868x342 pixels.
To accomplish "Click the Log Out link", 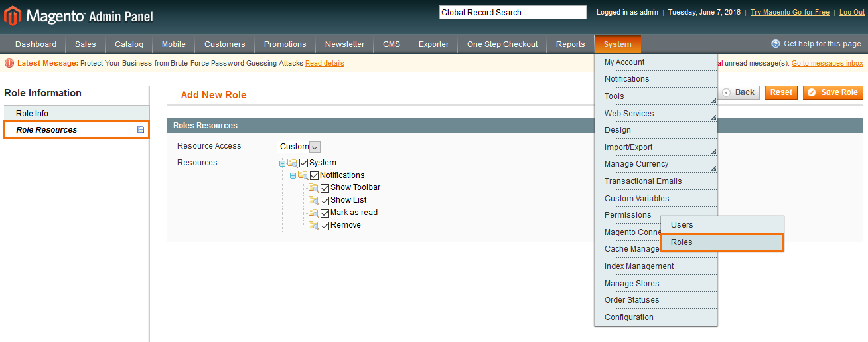I will point(852,13).
